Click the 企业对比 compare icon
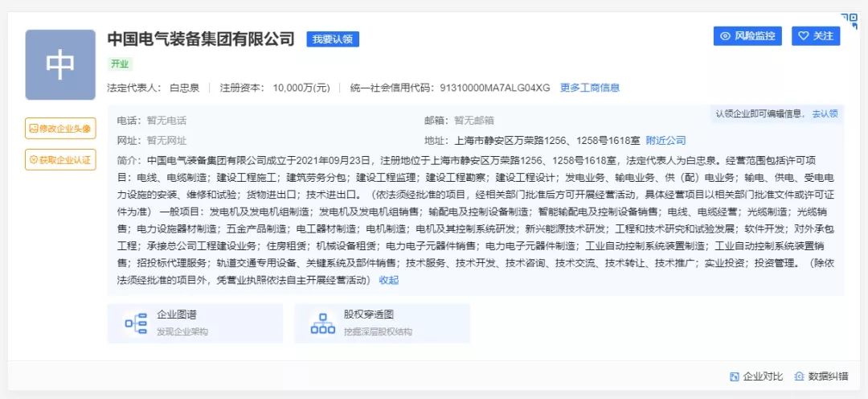Screen dimensions: 868x399 [x=734, y=376]
